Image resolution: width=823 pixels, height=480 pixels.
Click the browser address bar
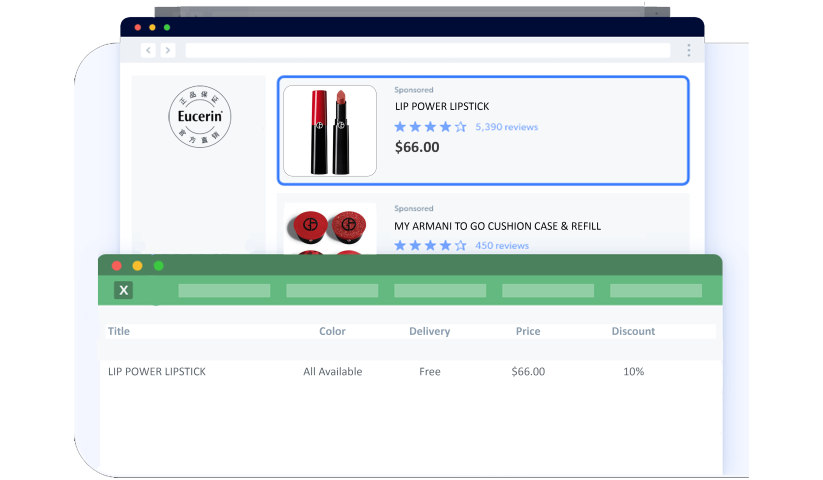pyautogui.click(x=428, y=50)
